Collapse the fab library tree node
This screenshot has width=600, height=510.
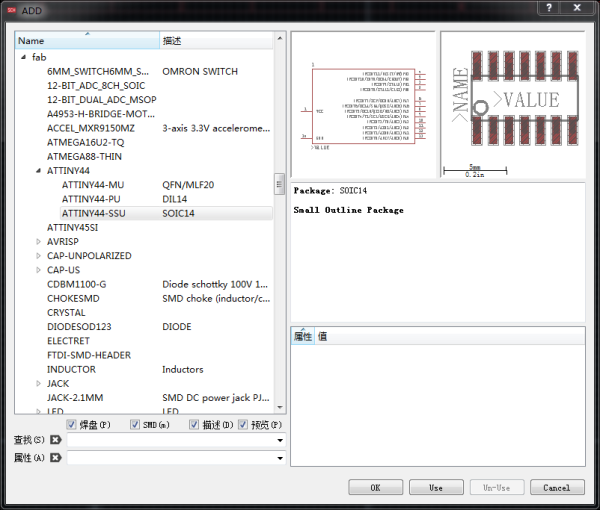(x=24, y=57)
